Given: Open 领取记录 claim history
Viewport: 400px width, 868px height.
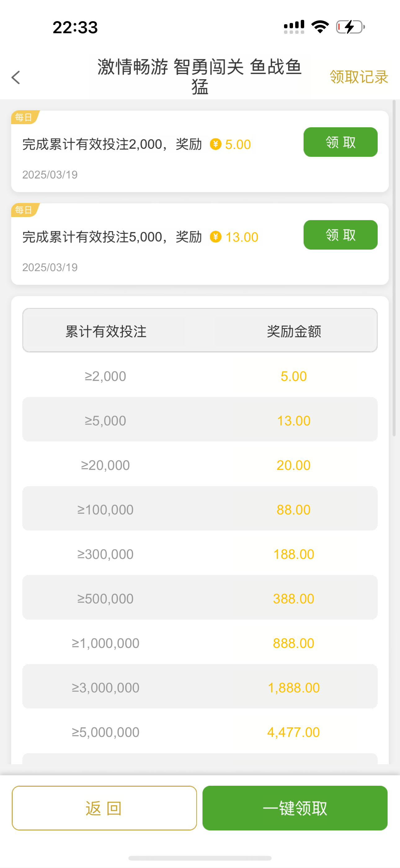Looking at the screenshot, I should click(358, 77).
